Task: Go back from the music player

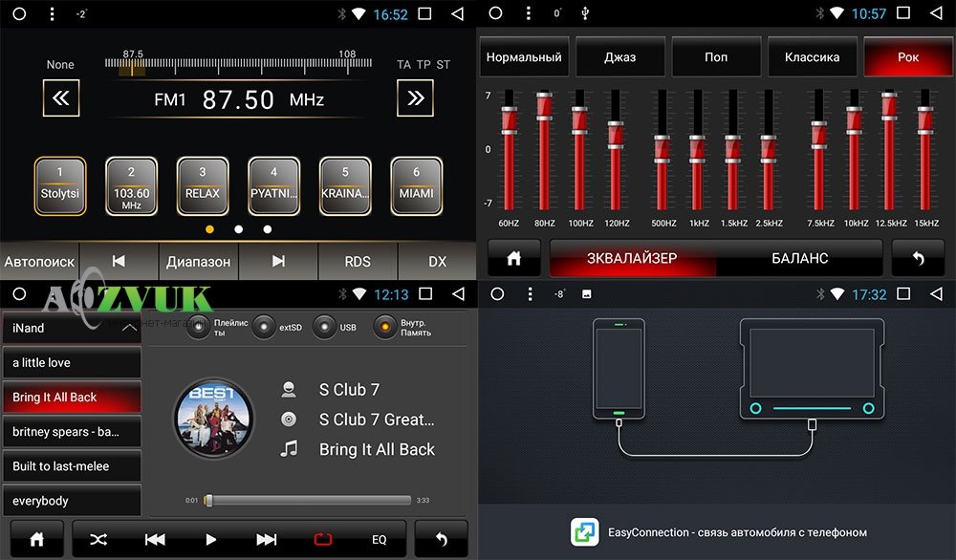Action: [x=442, y=539]
